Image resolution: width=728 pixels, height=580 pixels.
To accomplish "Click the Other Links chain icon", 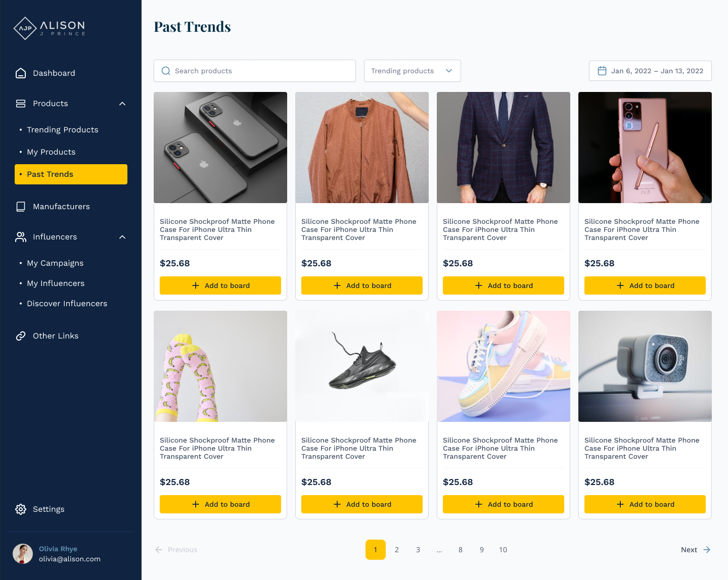I will tap(21, 336).
